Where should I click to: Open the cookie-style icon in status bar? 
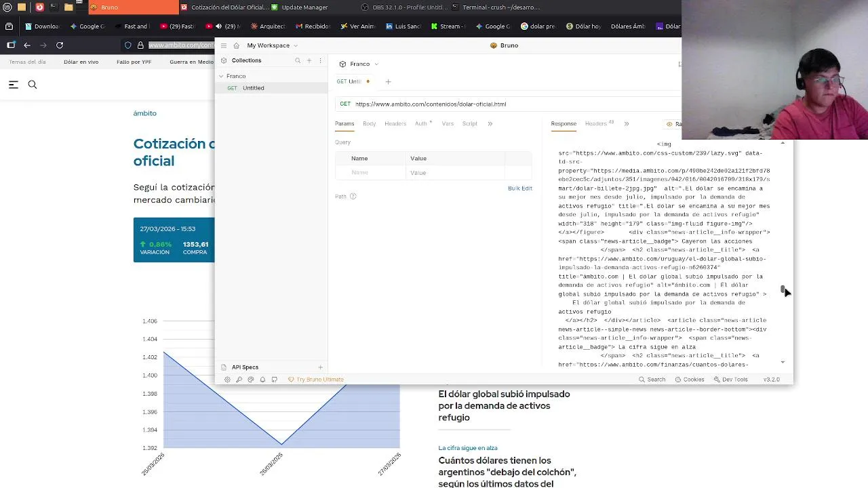(x=251, y=380)
